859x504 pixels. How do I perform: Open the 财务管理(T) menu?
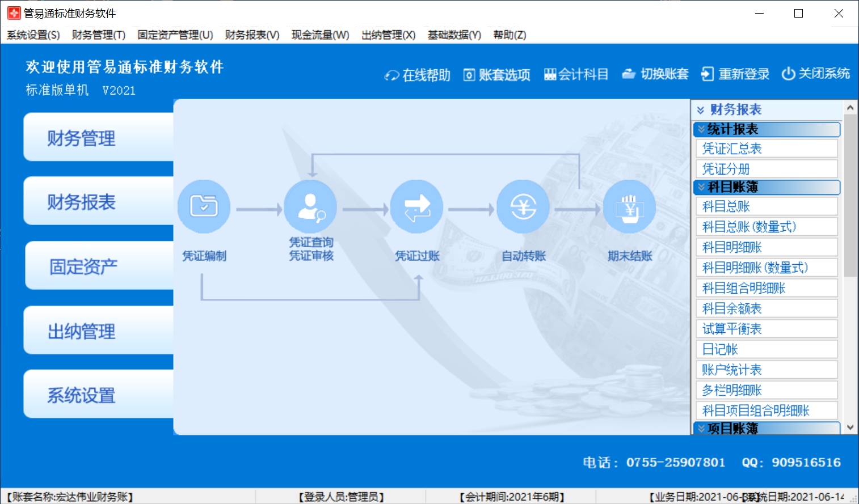click(x=98, y=35)
